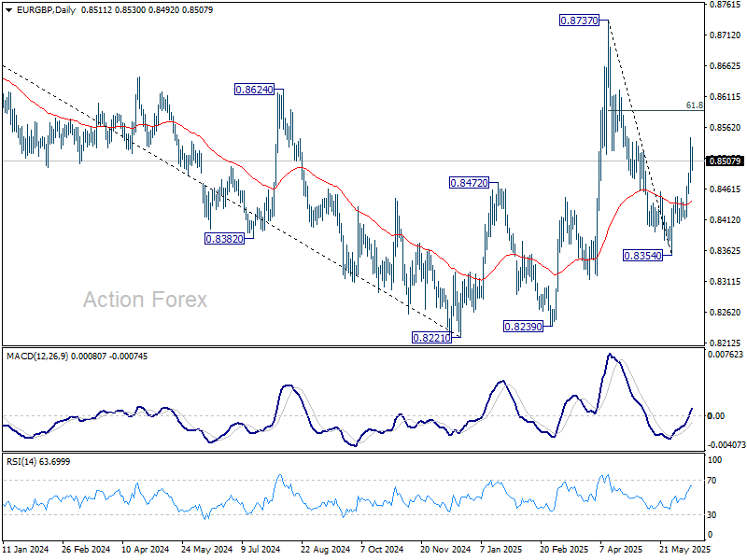Click the 0.85620 price axis value

726,128
